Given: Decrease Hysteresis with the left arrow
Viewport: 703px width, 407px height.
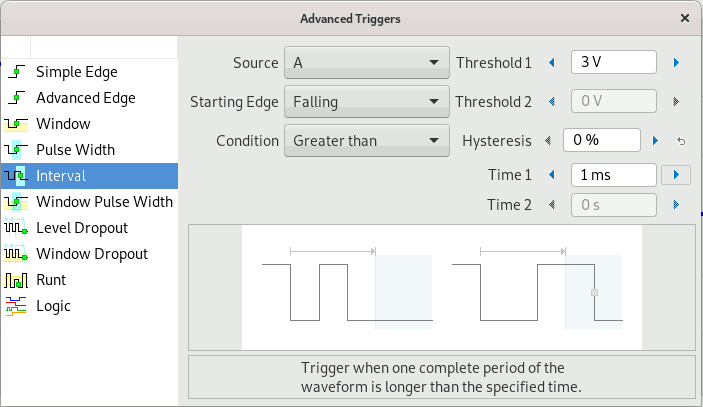Looking at the screenshot, I should [548, 141].
